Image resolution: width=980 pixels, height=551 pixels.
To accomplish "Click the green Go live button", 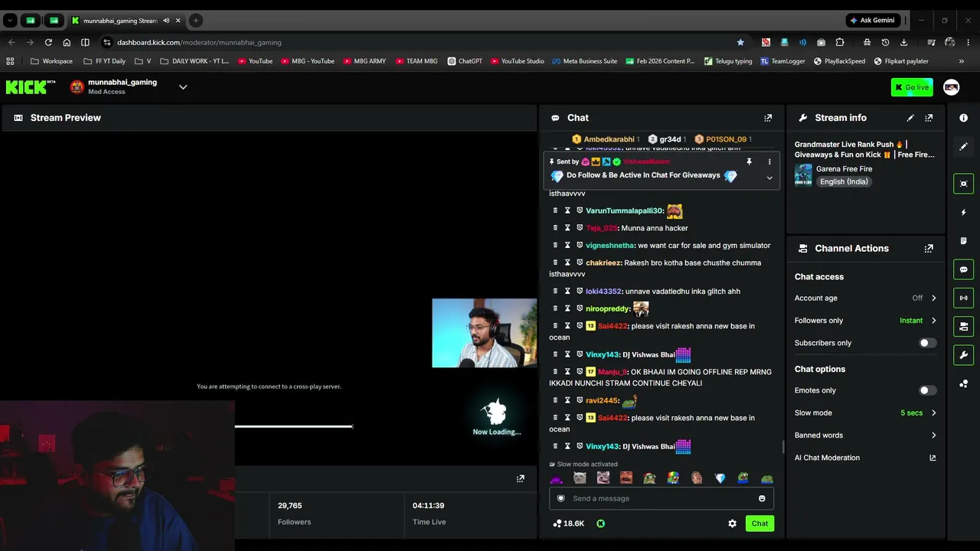I will click(x=912, y=87).
